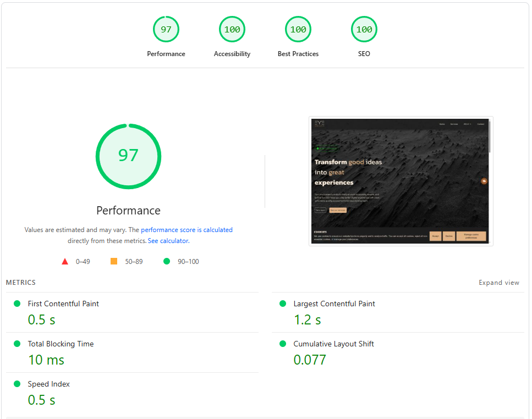Click the large 97 Performance gauge
Screen dimensions: 532x419
[x=128, y=156]
